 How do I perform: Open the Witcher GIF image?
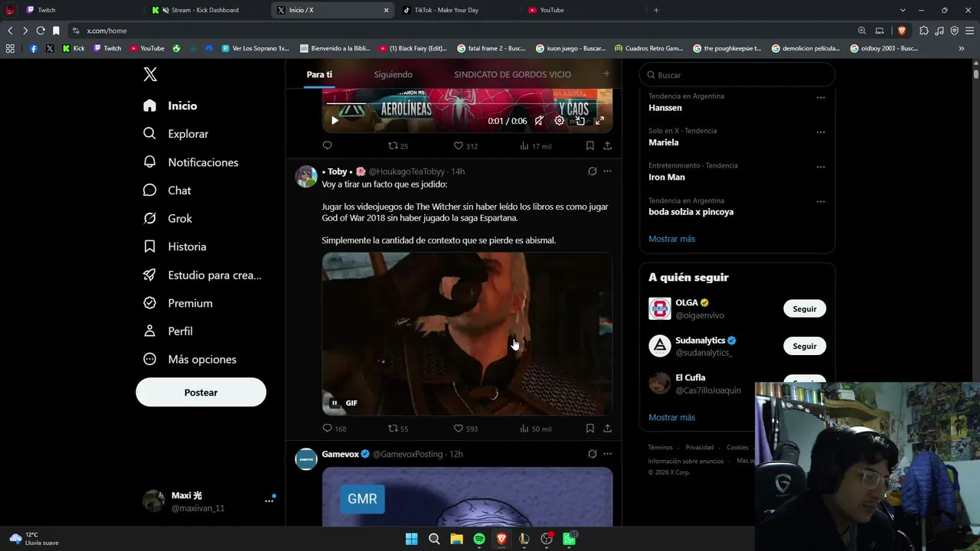(x=467, y=334)
